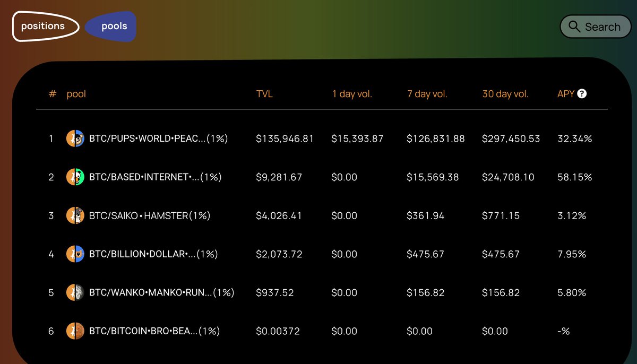Open the BTC/BITCOIN•BRO•BEA... pool
The height and width of the screenshot is (364, 637).
154,331
